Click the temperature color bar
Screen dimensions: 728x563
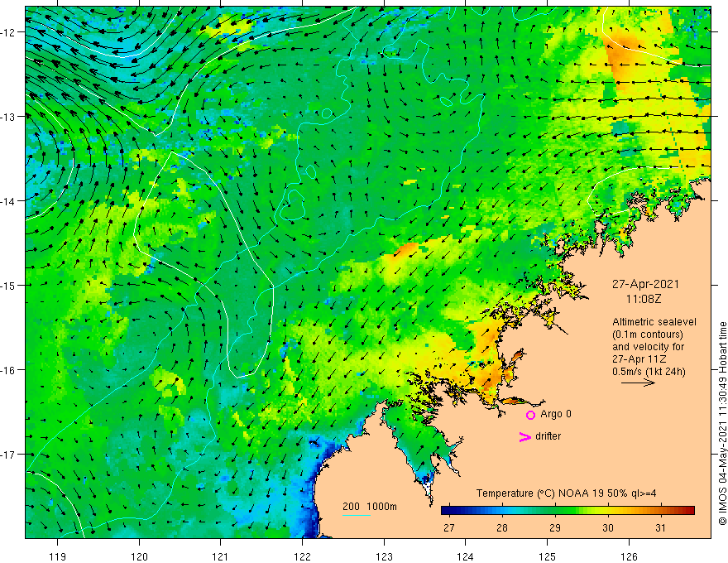tap(568, 511)
